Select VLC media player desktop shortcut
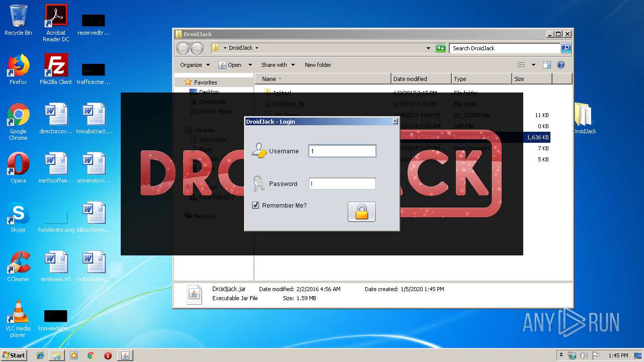 [x=18, y=319]
